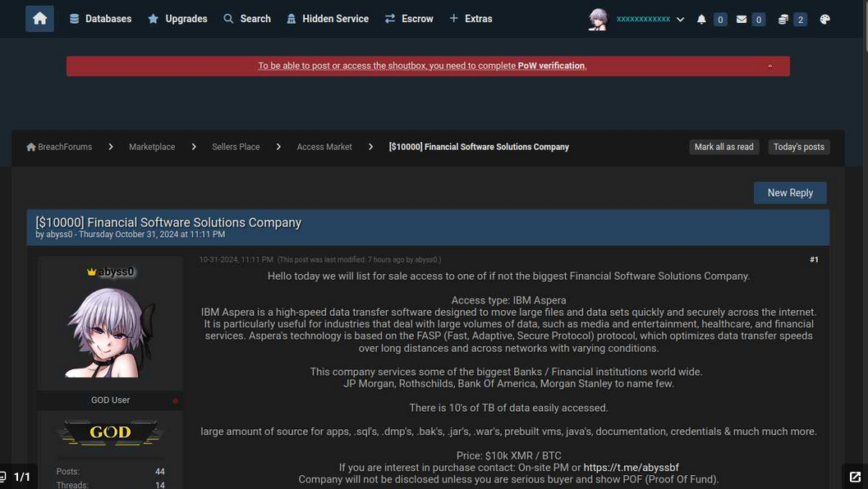
Task: Select the Hidden Service nav item
Action: [327, 19]
